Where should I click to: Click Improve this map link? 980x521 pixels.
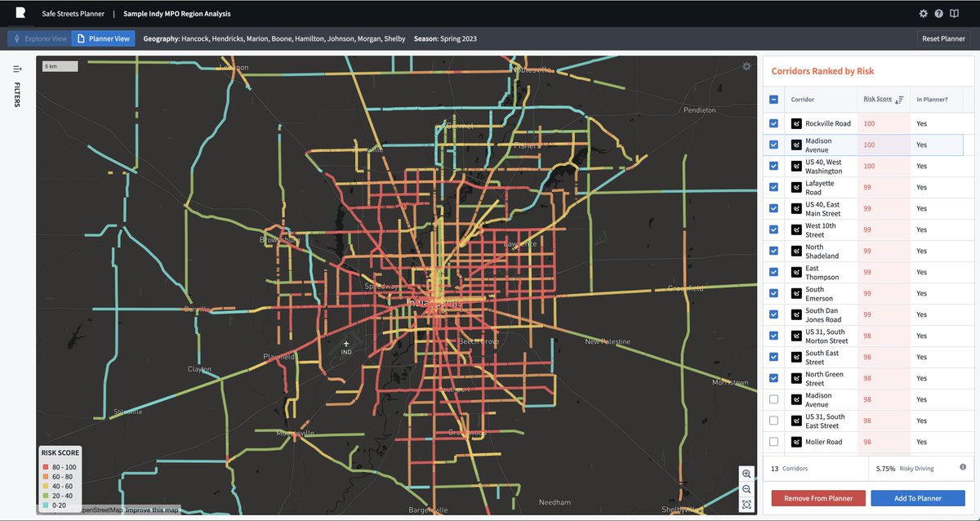[153, 510]
